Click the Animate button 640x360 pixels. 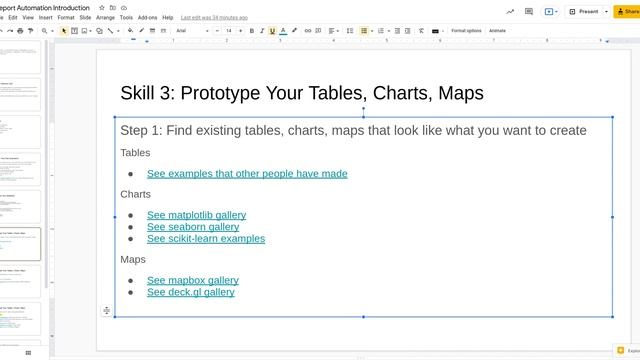pyautogui.click(x=497, y=31)
